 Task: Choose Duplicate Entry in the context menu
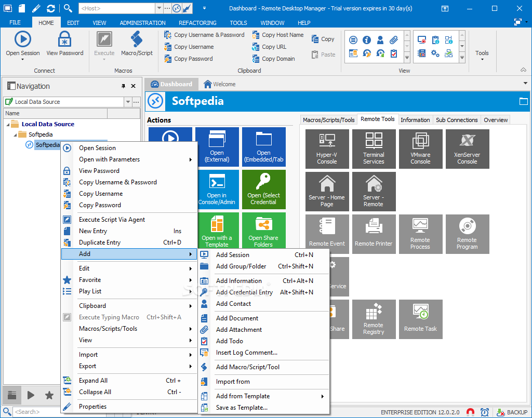coord(129,242)
